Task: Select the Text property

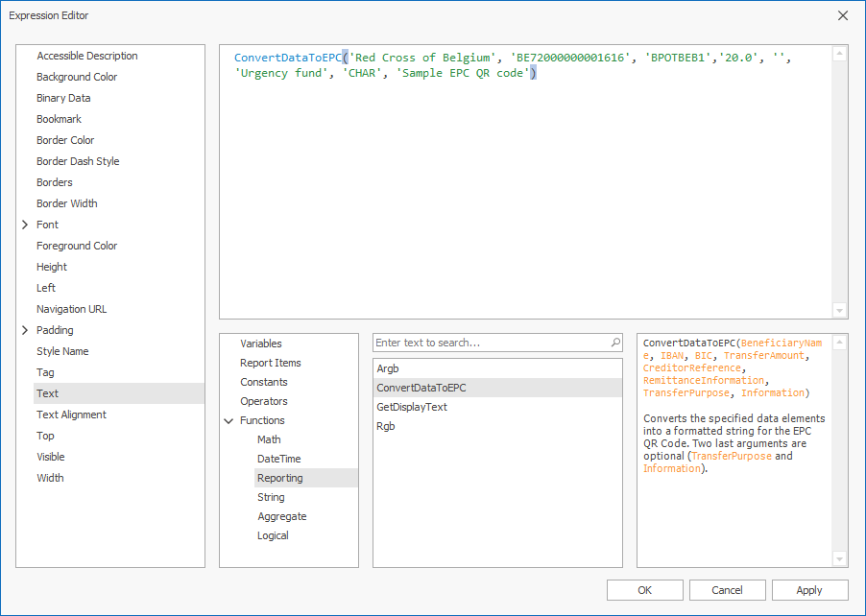Action: click(x=48, y=393)
